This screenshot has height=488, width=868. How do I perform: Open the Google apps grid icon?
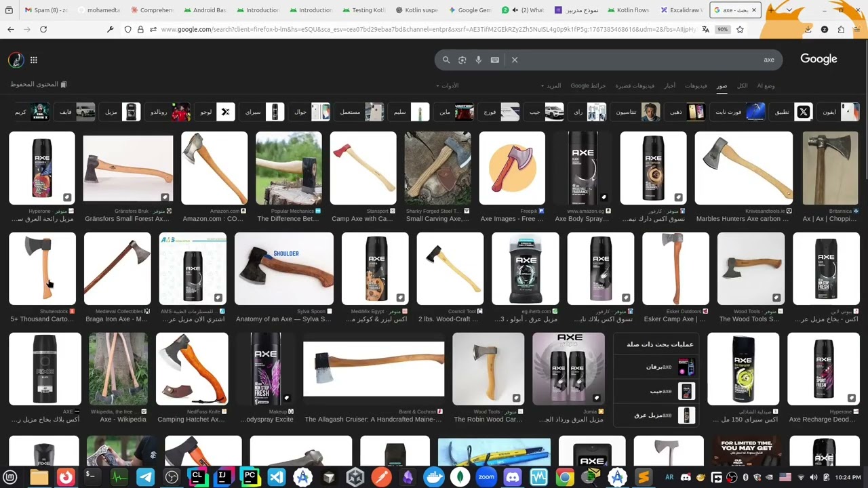(x=34, y=60)
